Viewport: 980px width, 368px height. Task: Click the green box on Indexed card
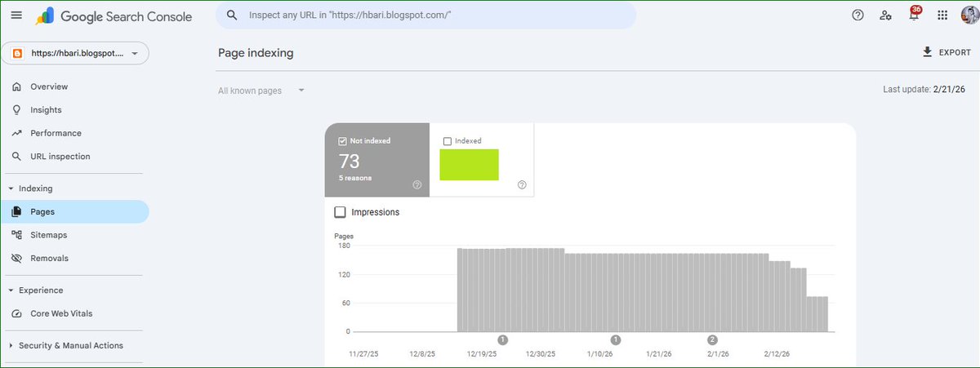coord(469,165)
